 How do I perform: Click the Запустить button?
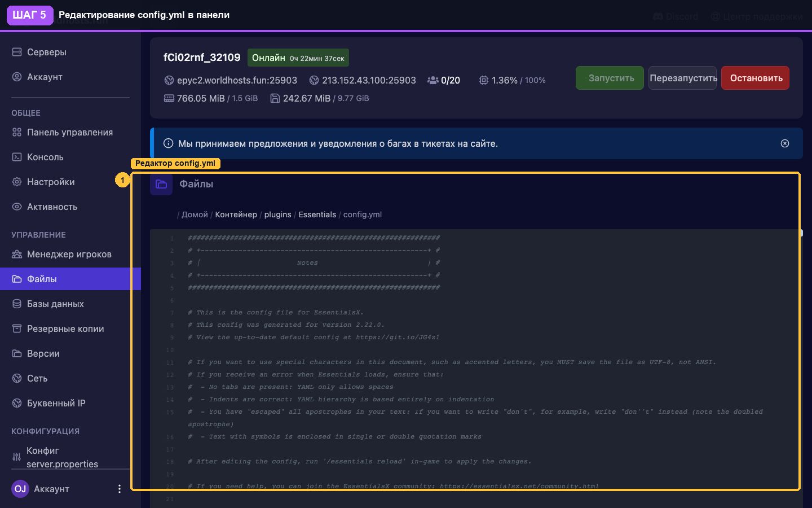click(610, 78)
